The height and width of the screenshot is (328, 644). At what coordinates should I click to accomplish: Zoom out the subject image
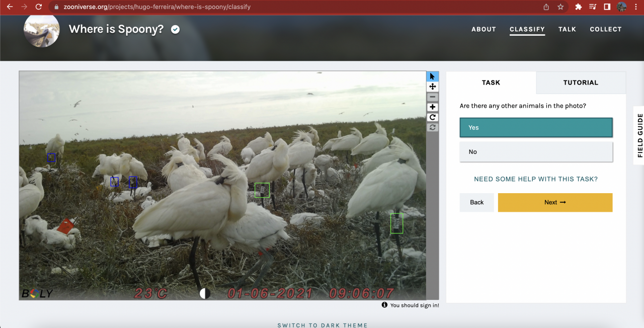[432, 97]
